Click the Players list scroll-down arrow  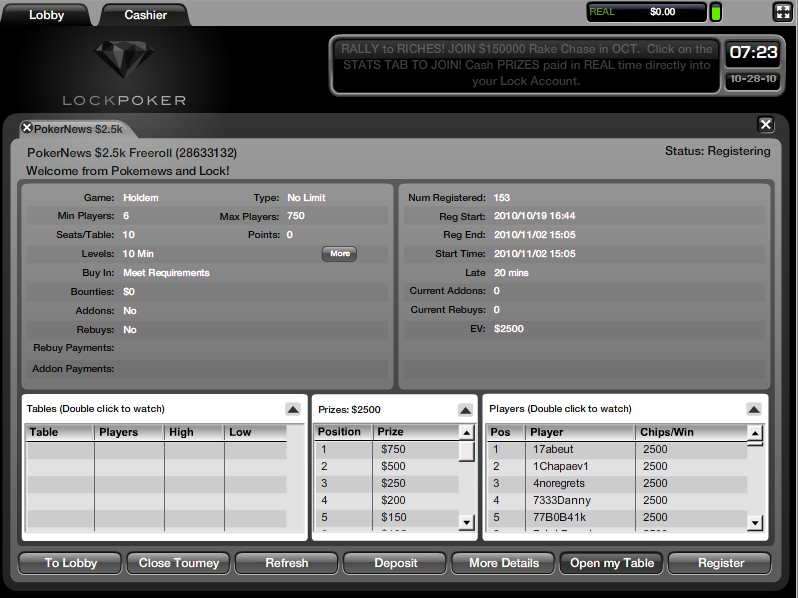(755, 522)
